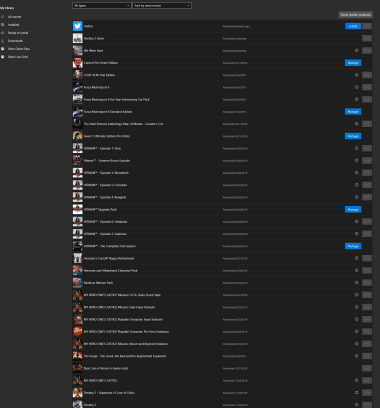Open more options for Destiny 2 Silver
Viewport: 380px width, 408px height.
pos(367,38)
